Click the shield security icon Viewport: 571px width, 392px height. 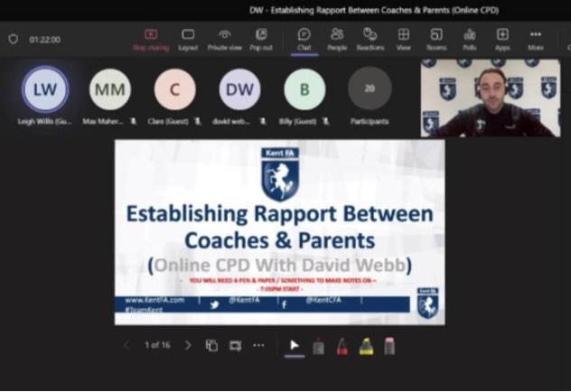(14, 39)
